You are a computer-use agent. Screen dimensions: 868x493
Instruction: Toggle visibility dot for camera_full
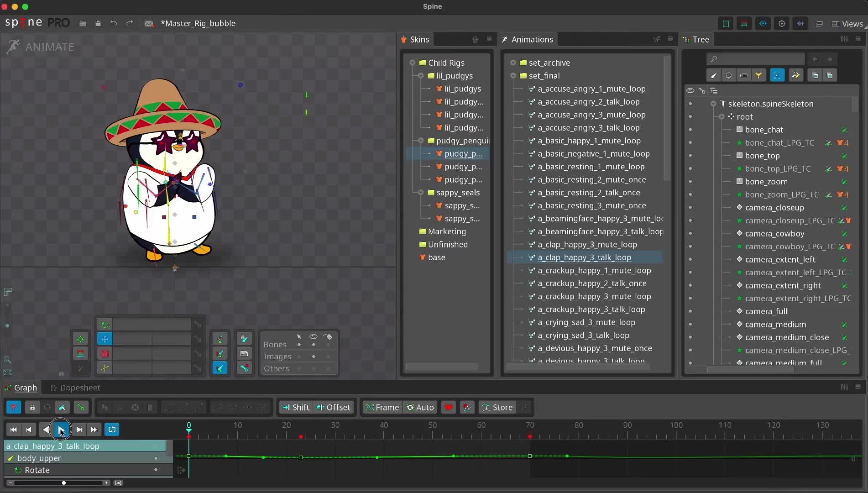click(690, 311)
